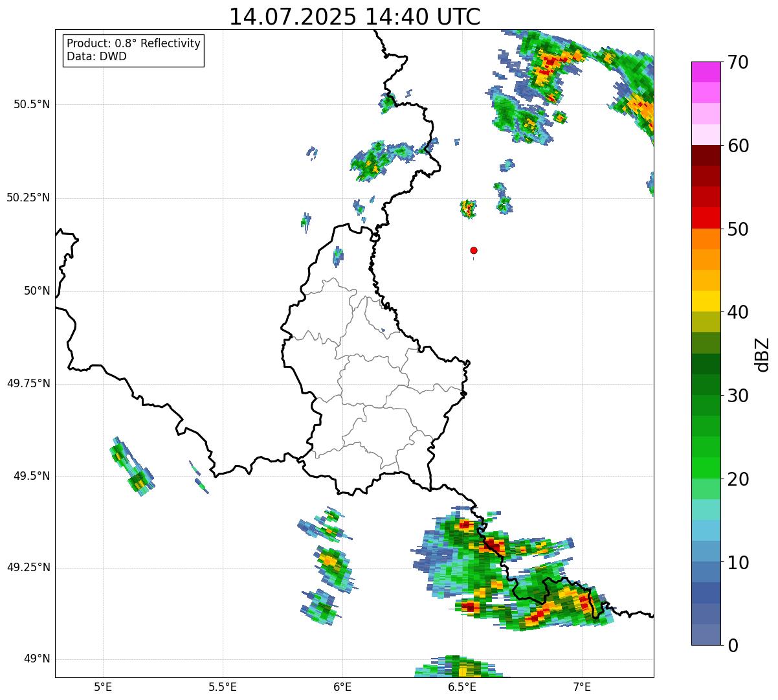Viewport: 778px width, 700px height.
Task: Click the orange colorbar segment below 50
Action: click(706, 239)
